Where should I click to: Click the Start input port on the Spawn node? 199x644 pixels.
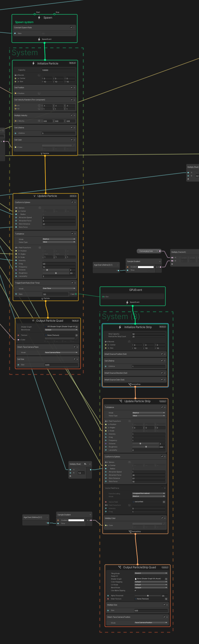35,14
